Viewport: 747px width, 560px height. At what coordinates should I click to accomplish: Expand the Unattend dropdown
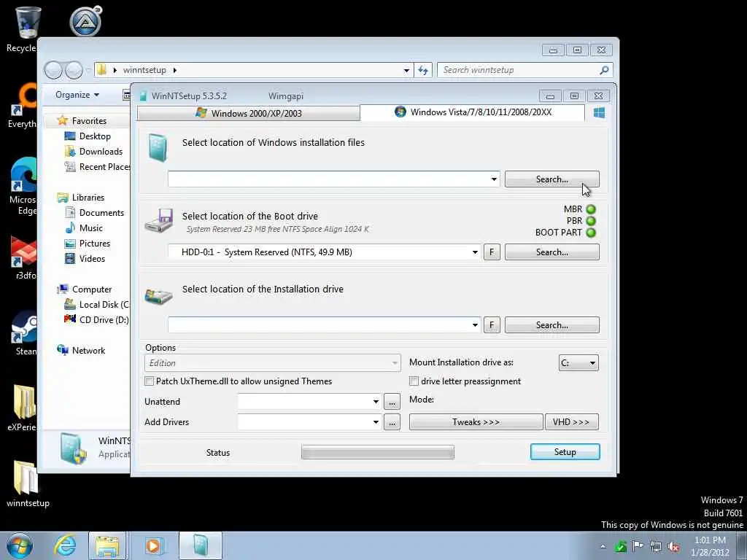coord(376,402)
